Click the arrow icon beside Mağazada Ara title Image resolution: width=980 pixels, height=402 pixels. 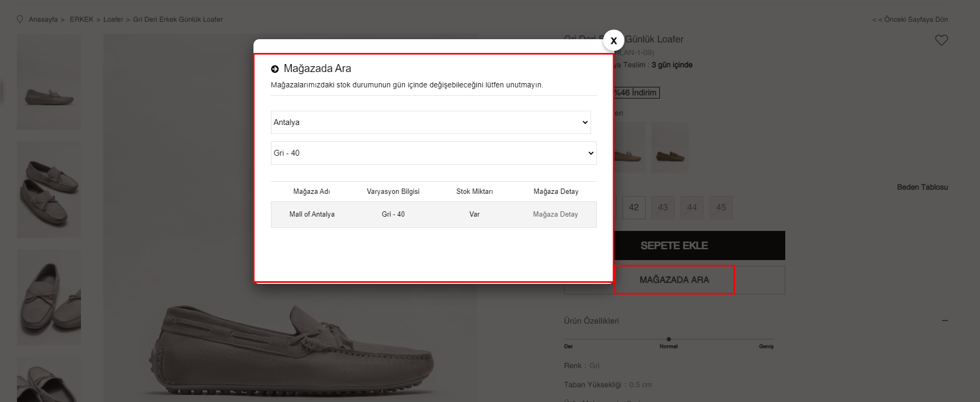275,69
